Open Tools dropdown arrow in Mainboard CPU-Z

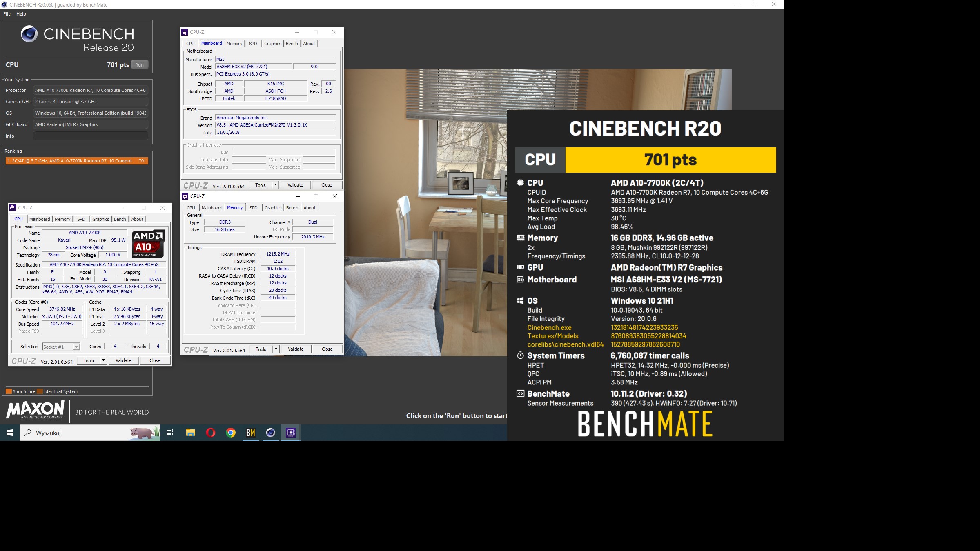(275, 185)
